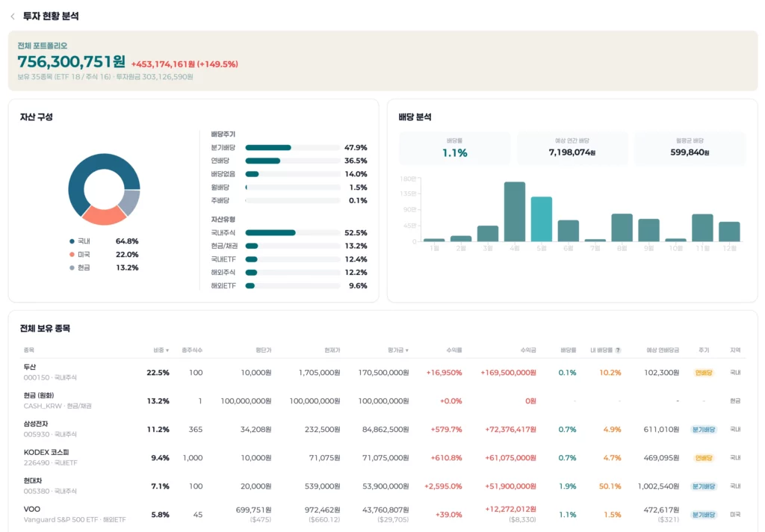This screenshot has height=532, width=765.
Task: Click the 미국 orange legend dot
Action: coord(72,254)
